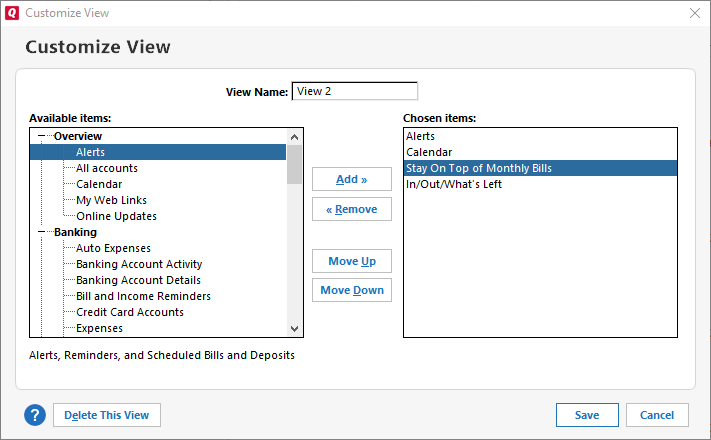Click the View Name text field
711x440 pixels.
[x=354, y=91]
